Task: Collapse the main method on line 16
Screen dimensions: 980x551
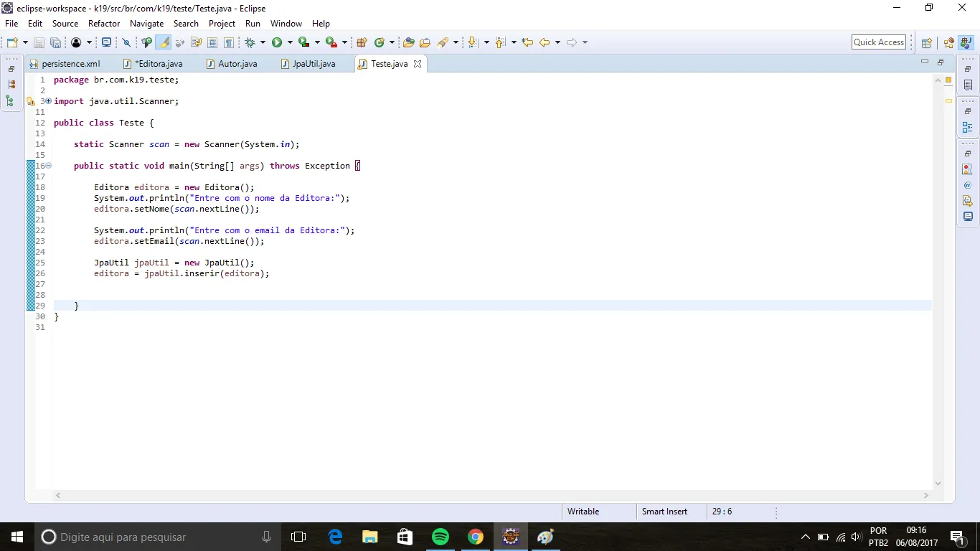Action: pyautogui.click(x=48, y=166)
